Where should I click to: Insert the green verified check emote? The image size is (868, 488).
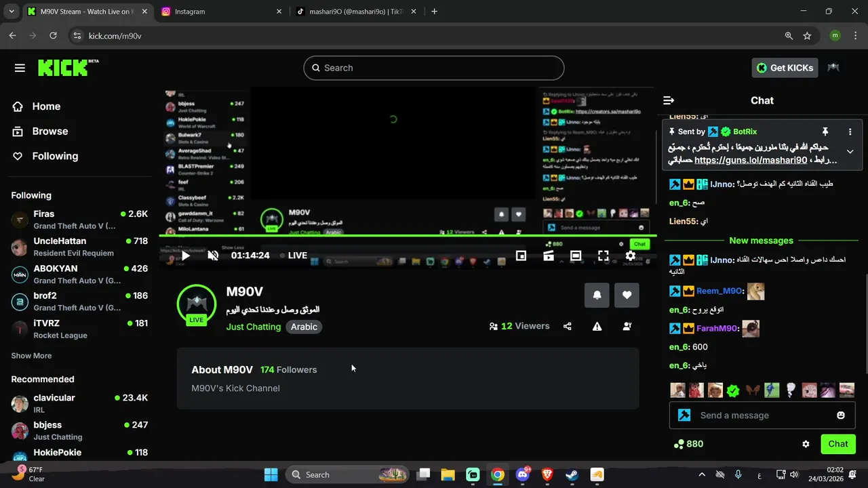(x=733, y=390)
